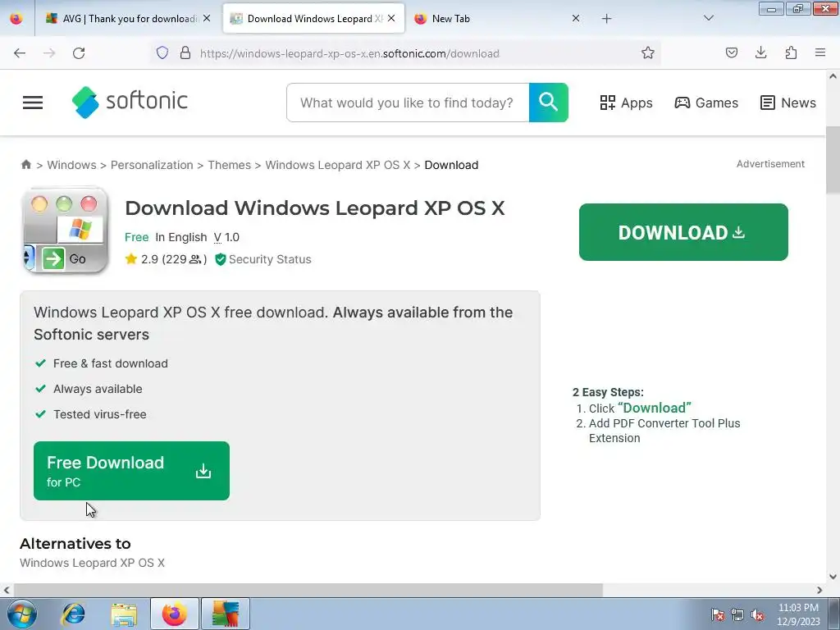Open the News section
The height and width of the screenshot is (630, 840).
click(788, 103)
